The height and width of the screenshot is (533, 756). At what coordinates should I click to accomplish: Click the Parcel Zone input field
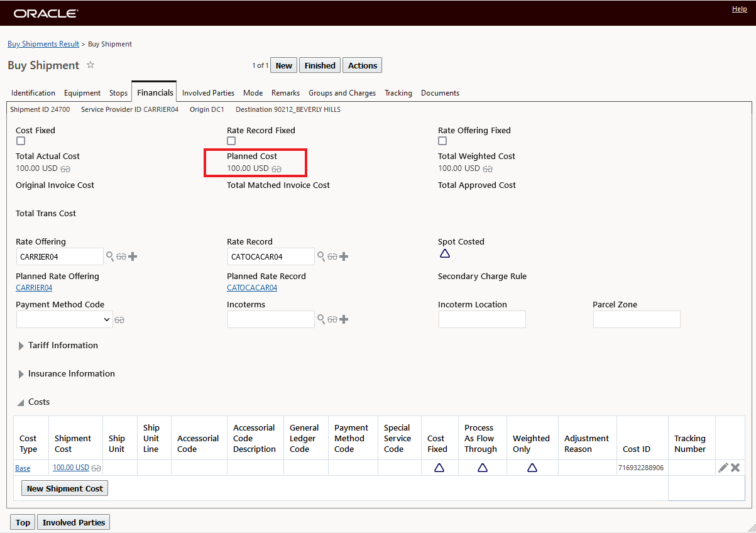(637, 319)
